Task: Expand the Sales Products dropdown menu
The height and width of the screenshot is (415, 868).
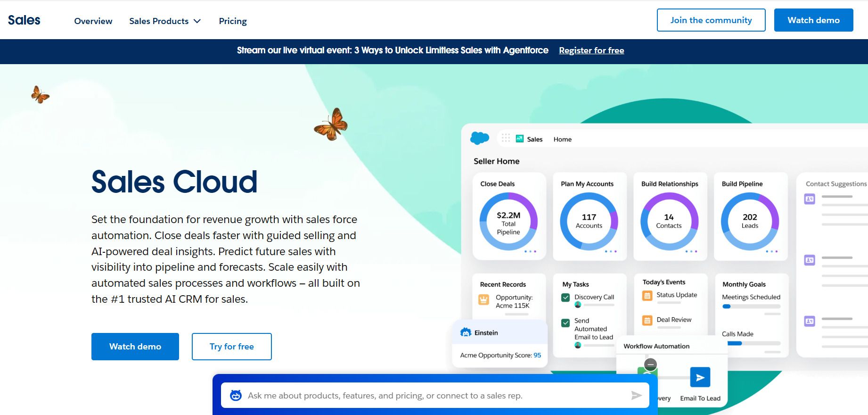Action: 165,21
